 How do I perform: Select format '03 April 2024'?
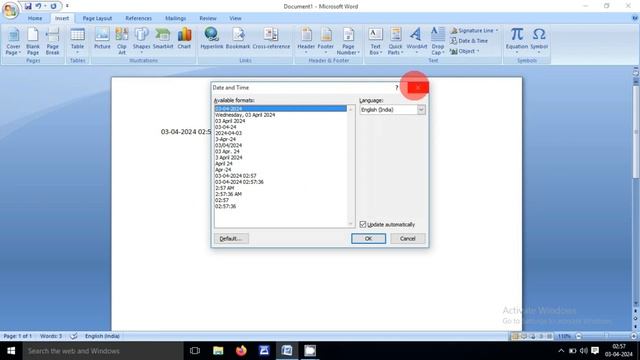[281, 121]
